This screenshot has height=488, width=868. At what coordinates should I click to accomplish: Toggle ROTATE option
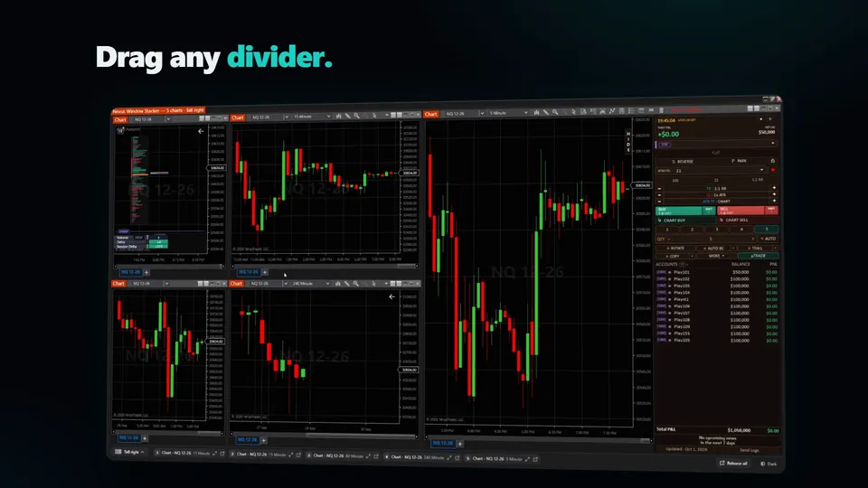tap(675, 248)
